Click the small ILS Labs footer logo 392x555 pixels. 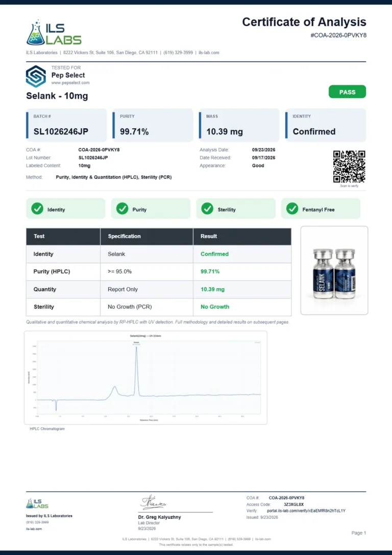click(x=37, y=503)
